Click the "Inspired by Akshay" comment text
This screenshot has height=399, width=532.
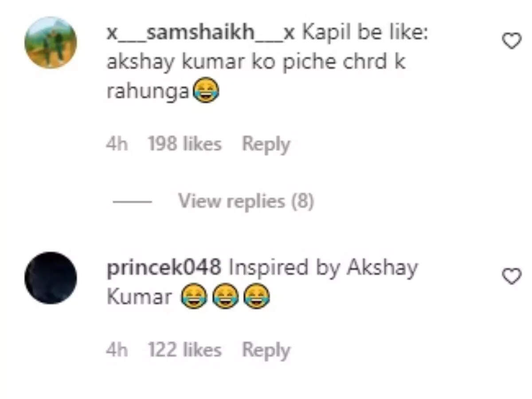[323, 268]
